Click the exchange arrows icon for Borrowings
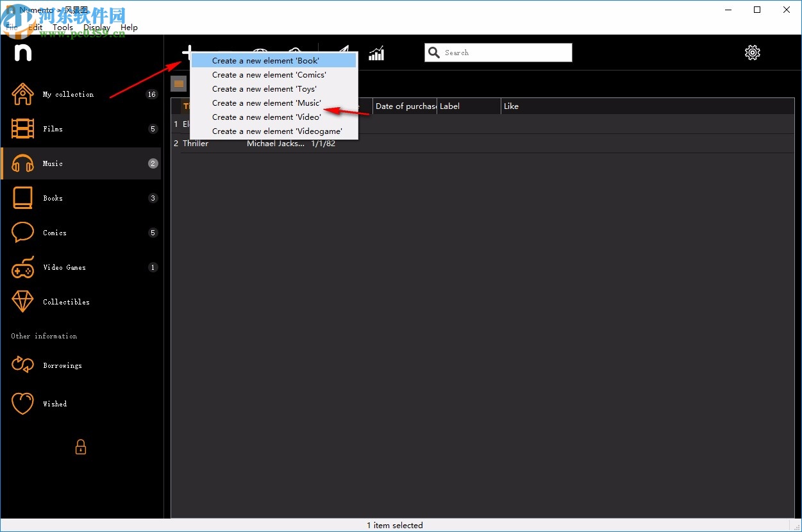Screen dimensions: 802x532 coord(22,365)
